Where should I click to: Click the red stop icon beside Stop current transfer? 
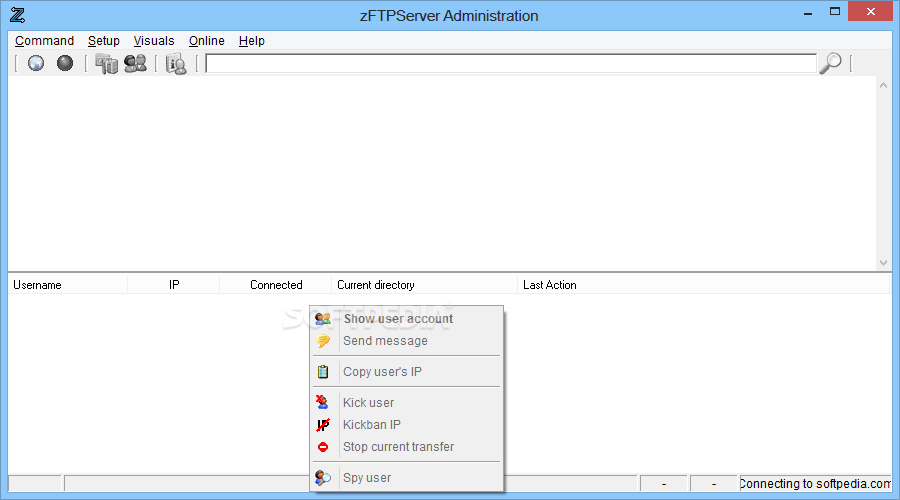point(323,447)
